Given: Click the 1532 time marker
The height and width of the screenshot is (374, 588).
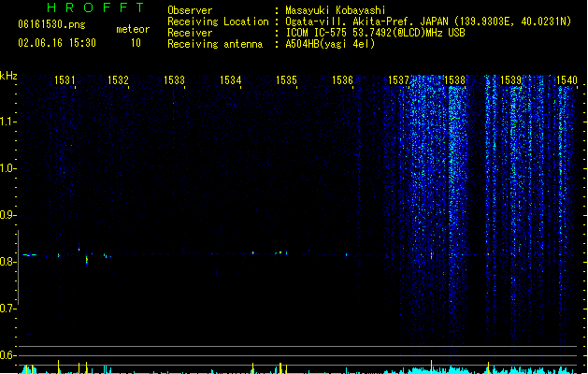Looking at the screenshot, I should pyautogui.click(x=118, y=80).
